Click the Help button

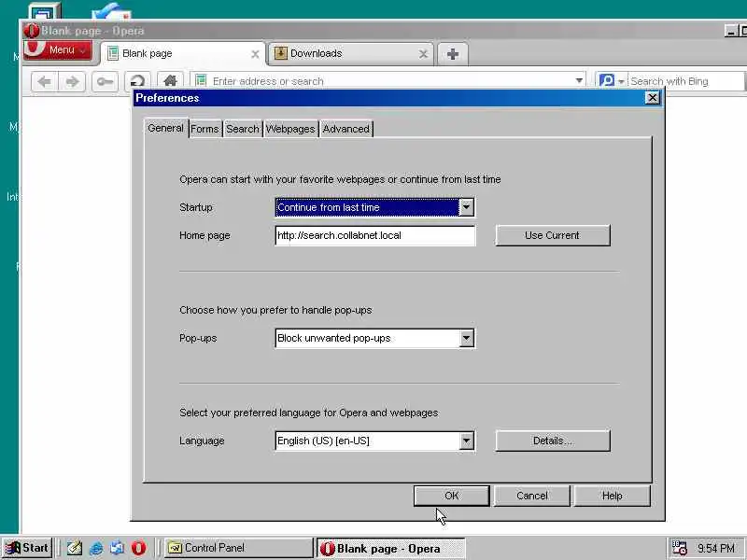(612, 496)
